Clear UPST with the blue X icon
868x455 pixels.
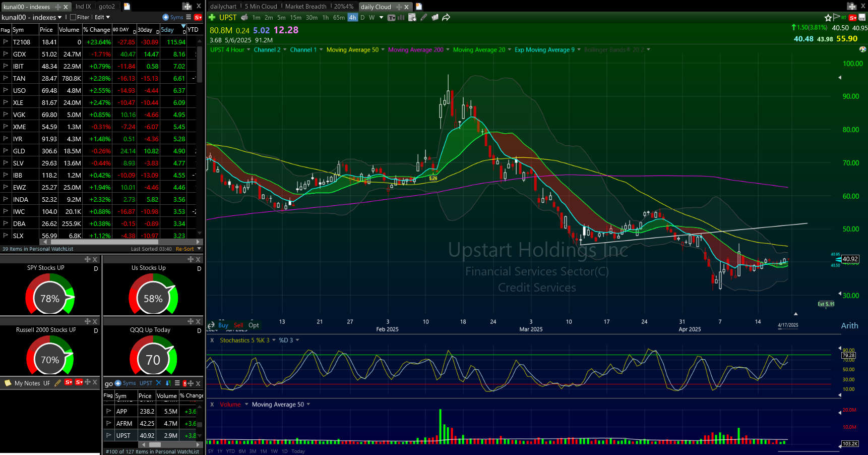click(158, 383)
